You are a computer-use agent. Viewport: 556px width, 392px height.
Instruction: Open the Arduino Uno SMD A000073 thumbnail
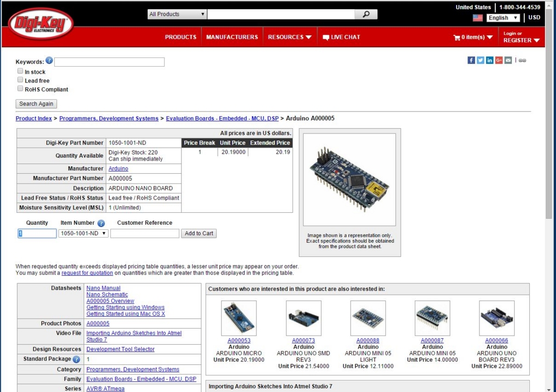(304, 318)
